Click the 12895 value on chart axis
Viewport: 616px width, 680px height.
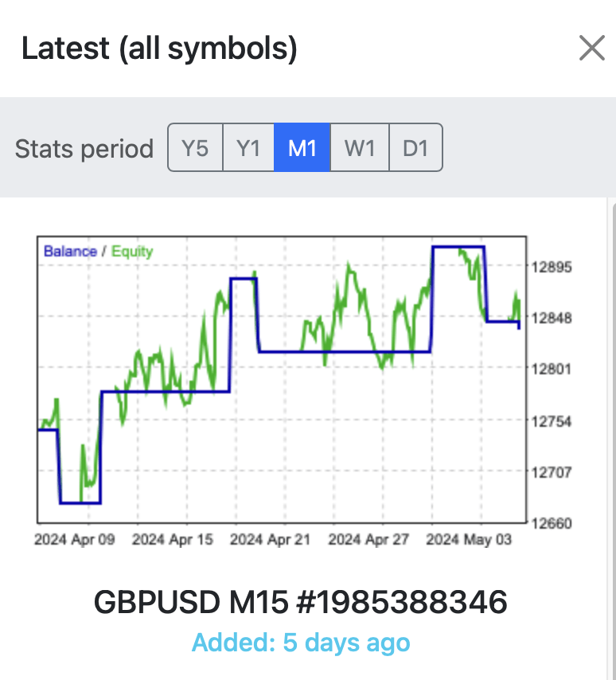pyautogui.click(x=552, y=267)
